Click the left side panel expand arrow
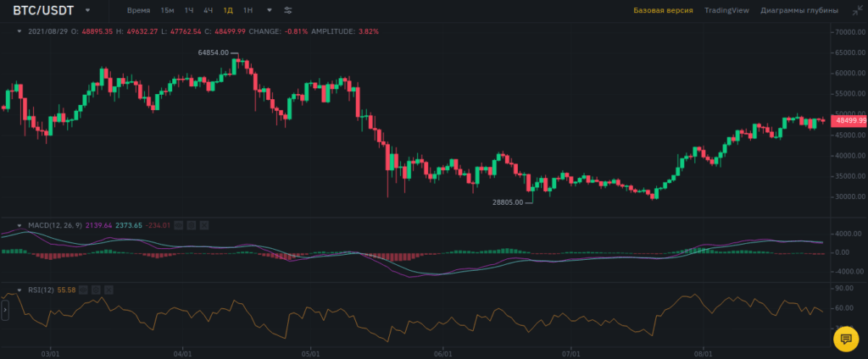The width and height of the screenshot is (868, 359). click(x=5, y=312)
